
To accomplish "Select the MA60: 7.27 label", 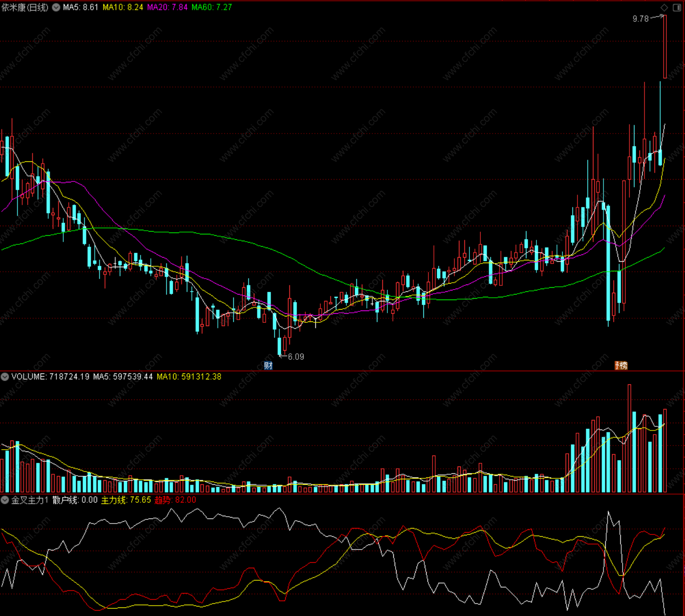I will point(212,7).
